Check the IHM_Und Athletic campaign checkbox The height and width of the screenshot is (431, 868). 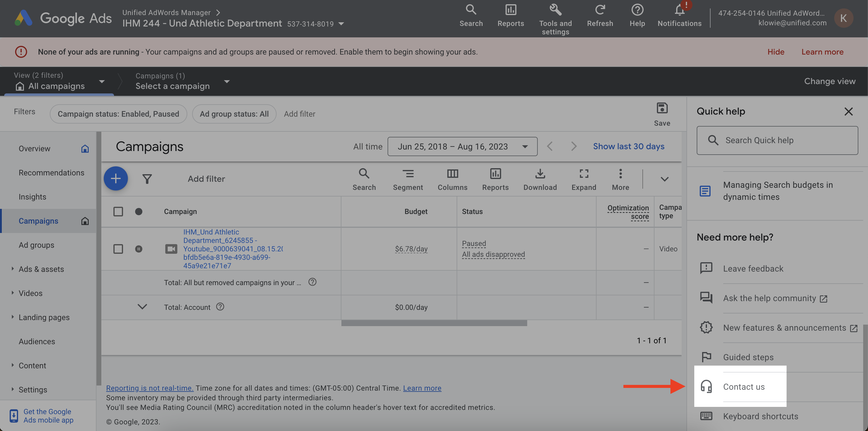(118, 249)
